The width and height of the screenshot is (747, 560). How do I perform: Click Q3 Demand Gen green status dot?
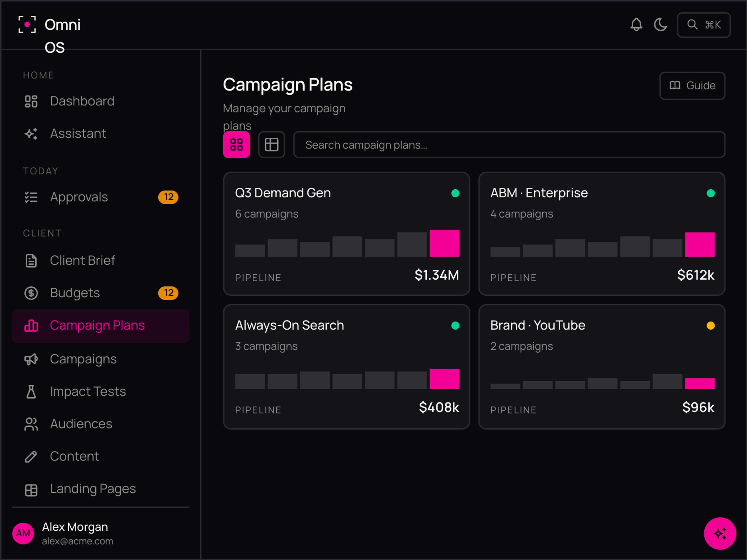pyautogui.click(x=455, y=193)
